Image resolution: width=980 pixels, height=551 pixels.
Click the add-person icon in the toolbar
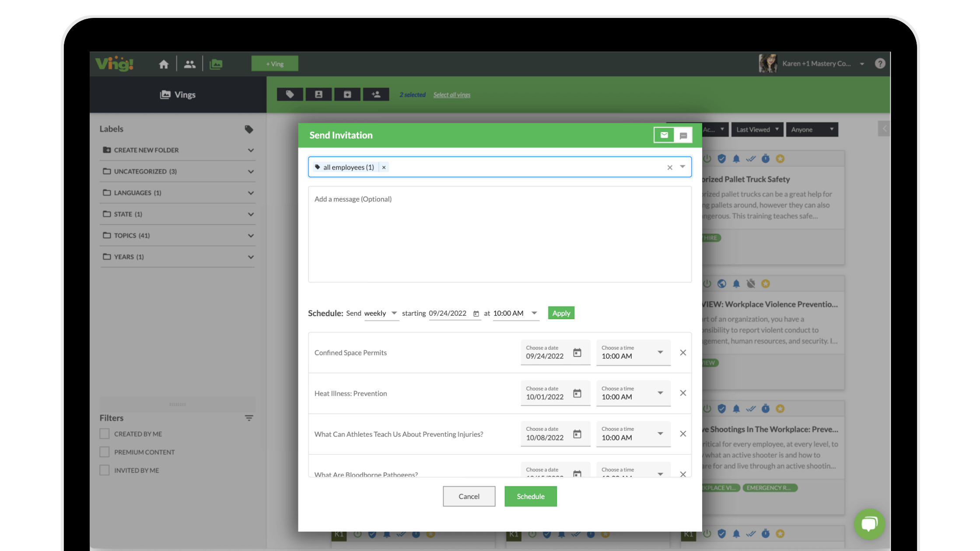point(376,94)
